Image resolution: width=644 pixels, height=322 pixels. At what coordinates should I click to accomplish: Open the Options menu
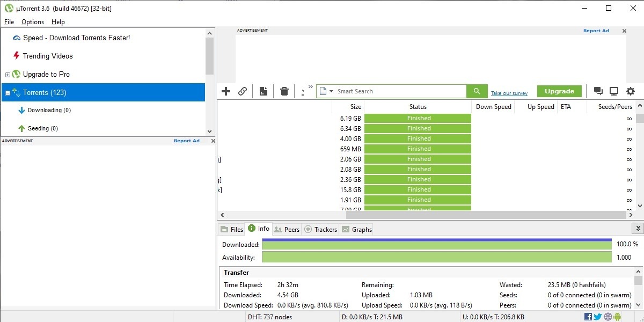32,22
